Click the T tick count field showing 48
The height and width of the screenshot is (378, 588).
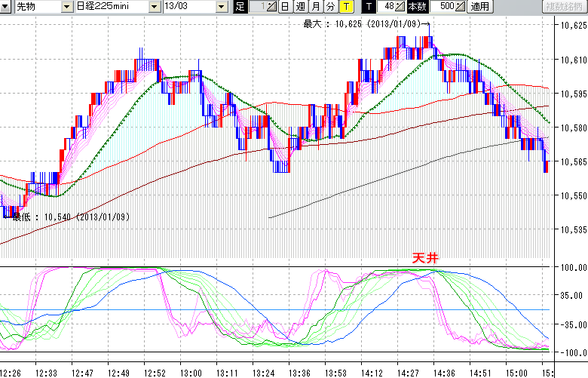click(x=387, y=7)
